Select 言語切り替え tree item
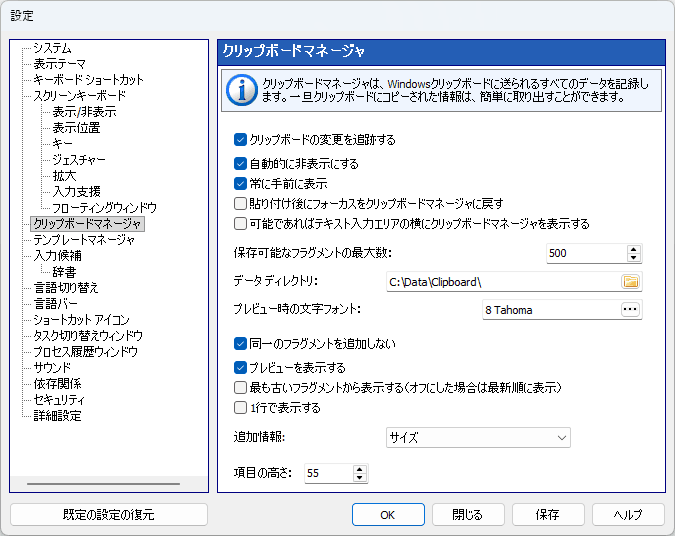Image resolution: width=675 pixels, height=536 pixels. tap(66, 288)
